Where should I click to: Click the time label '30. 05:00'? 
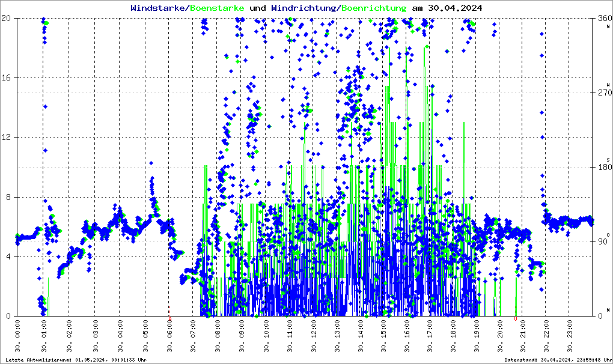pos(145,336)
